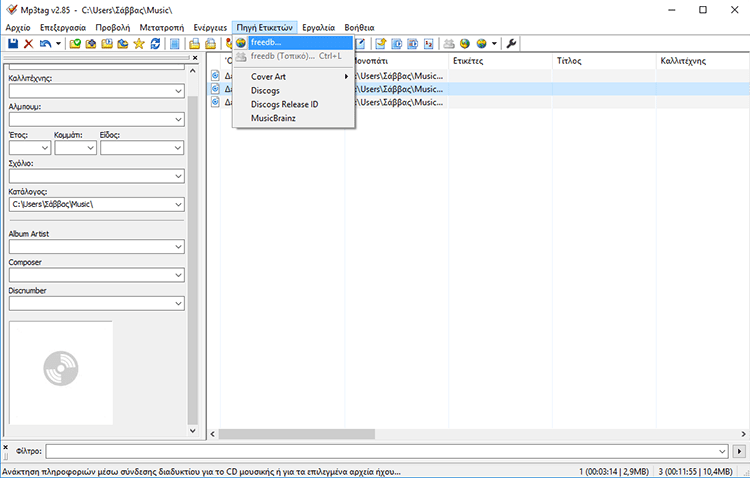750x478 pixels.
Task: Save tags with the floppy disk icon
Action: (13, 44)
